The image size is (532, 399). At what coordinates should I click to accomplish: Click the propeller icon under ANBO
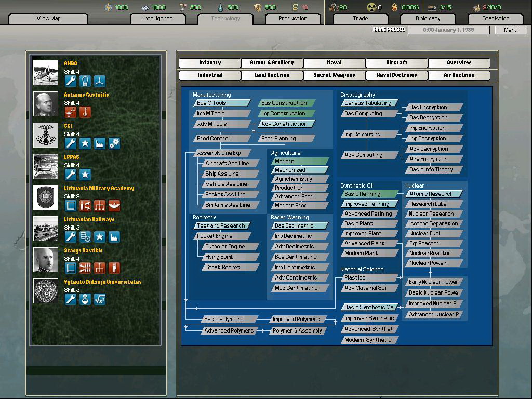tap(100, 81)
